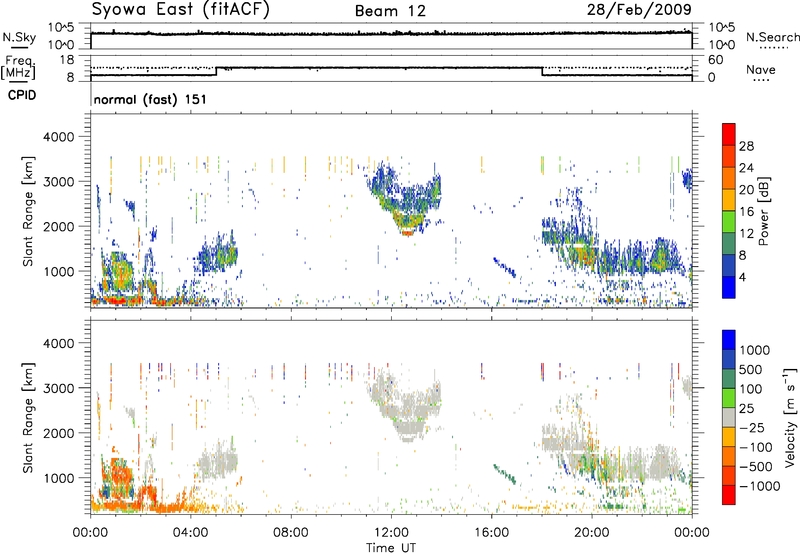Viewport: 800px width, 554px height.
Task: Click the 12:00 time tick label
Action: point(391,533)
